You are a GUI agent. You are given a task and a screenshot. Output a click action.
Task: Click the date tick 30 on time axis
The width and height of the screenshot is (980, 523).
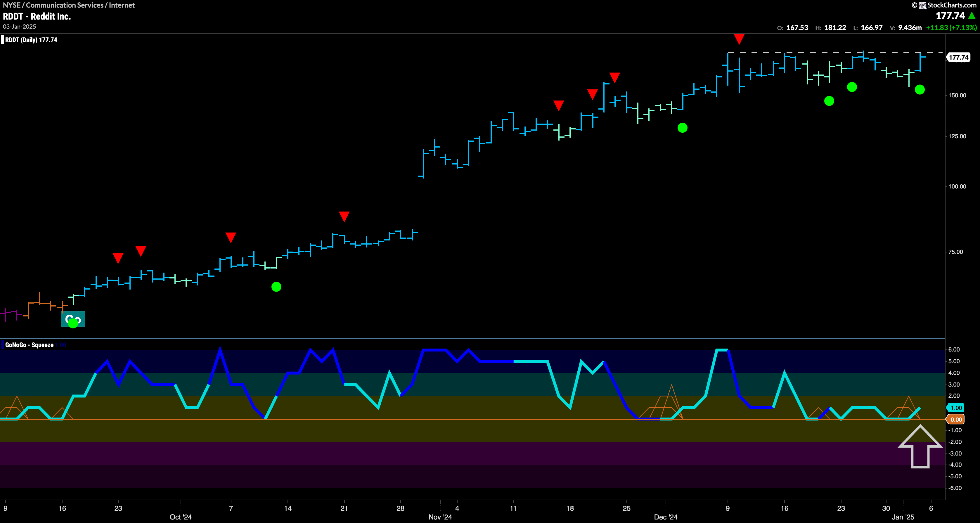[x=886, y=508]
